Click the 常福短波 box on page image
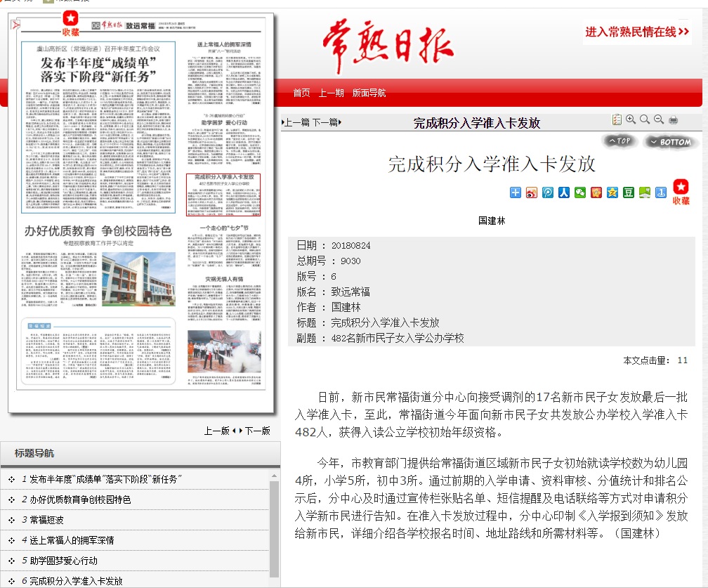708x588 pixels. point(98,351)
